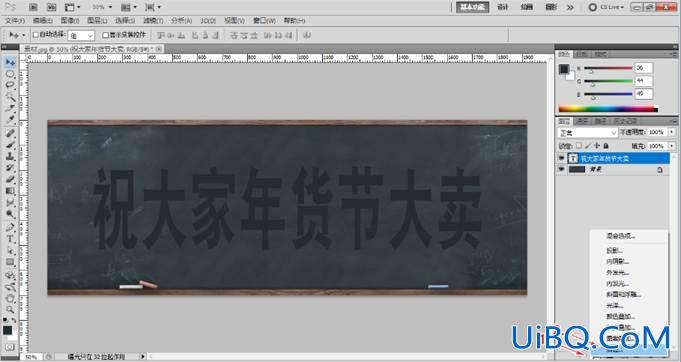Show more workspaces with the >> button
Screen dimensions: 681x362
[x=570, y=7]
